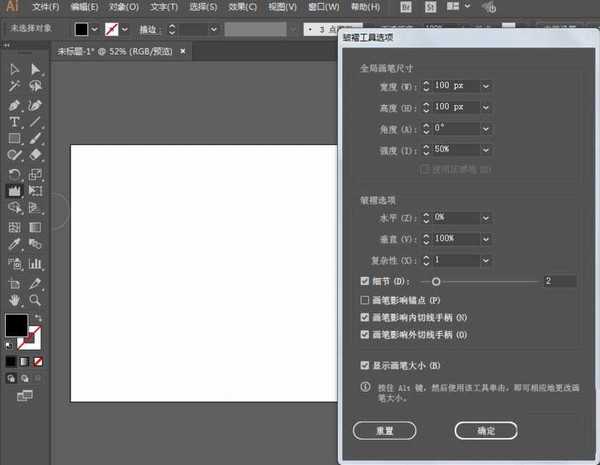This screenshot has width=600, height=465.
Task: Select the Hand tool
Action: coord(15,299)
